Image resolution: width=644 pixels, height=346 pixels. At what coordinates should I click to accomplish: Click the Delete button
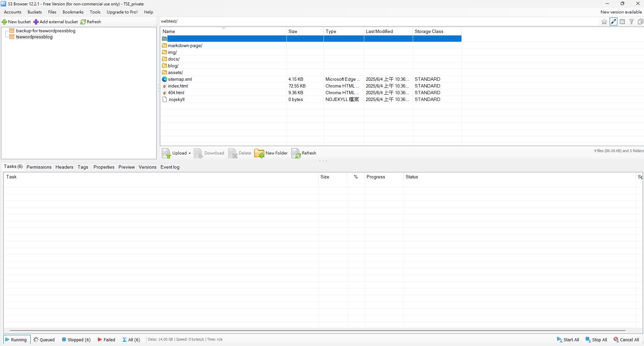coord(240,153)
